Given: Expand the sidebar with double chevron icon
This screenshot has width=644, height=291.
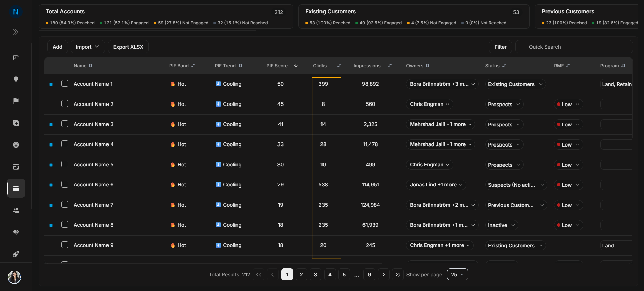Looking at the screenshot, I should point(16,32).
